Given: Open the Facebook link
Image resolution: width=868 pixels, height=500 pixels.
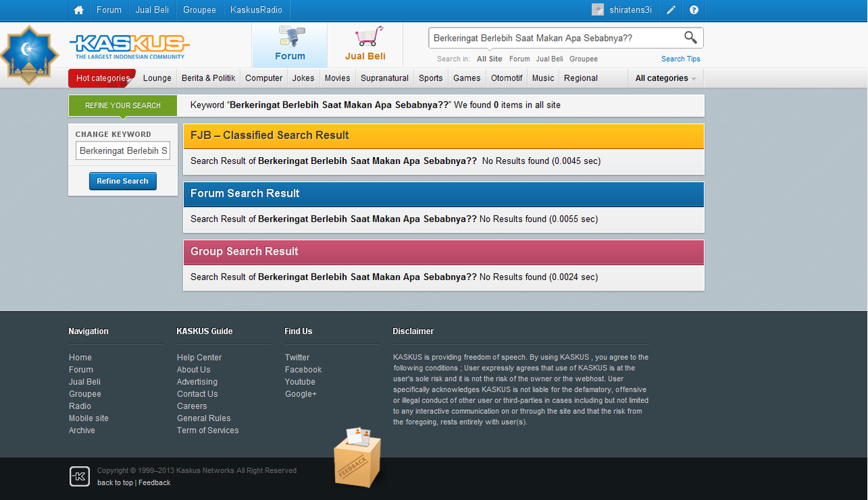Looking at the screenshot, I should pos(303,370).
